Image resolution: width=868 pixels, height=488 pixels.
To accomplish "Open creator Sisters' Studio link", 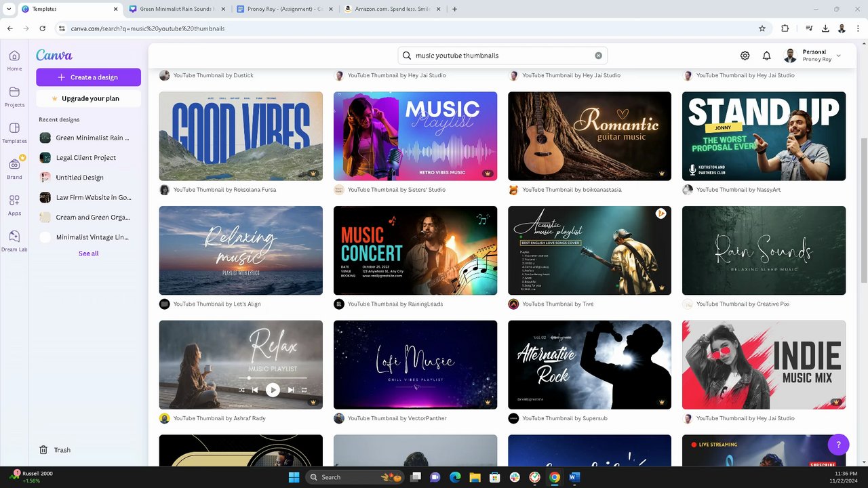I will [422, 190].
